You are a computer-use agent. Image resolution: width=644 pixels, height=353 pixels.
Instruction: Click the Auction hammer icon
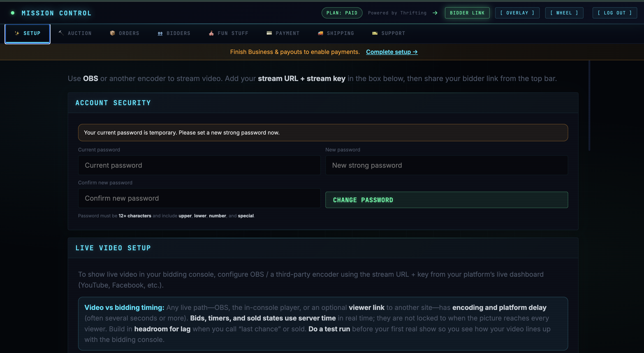[61, 33]
